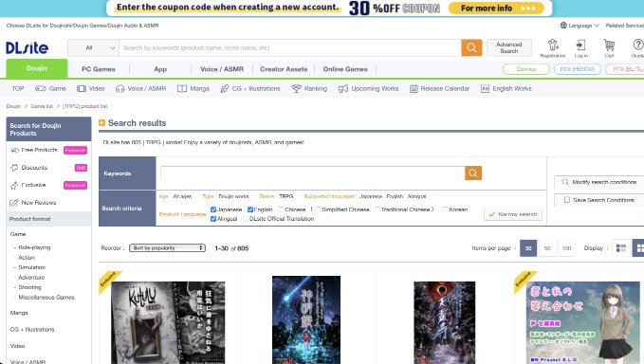Click the Ranking trophy icon
Screen dimensions: 644x364
coord(296,89)
